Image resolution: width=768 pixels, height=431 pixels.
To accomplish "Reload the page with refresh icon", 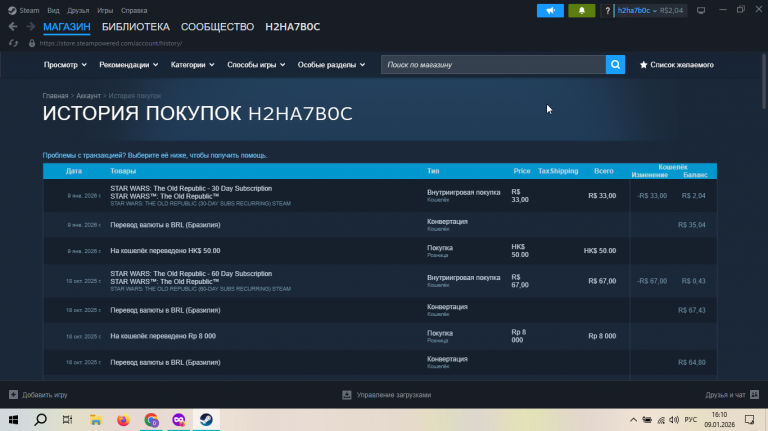I will tap(13, 43).
